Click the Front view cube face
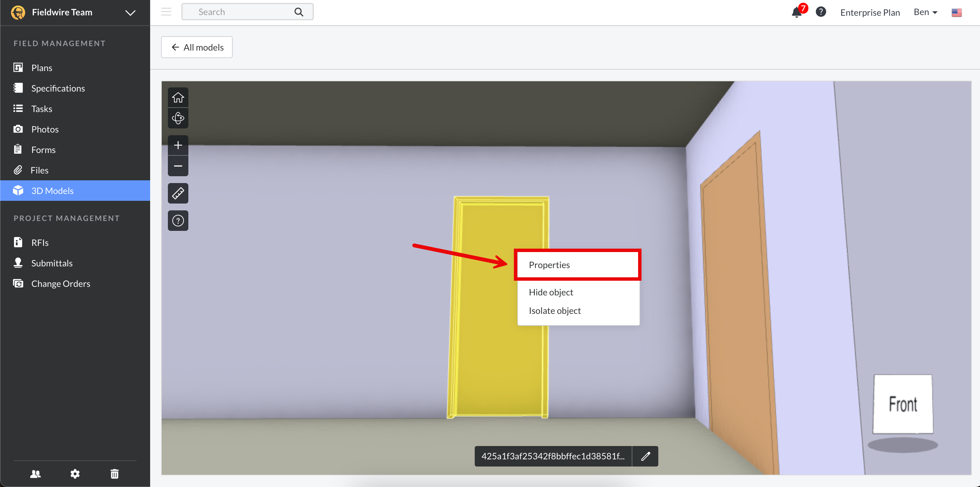 tap(903, 404)
